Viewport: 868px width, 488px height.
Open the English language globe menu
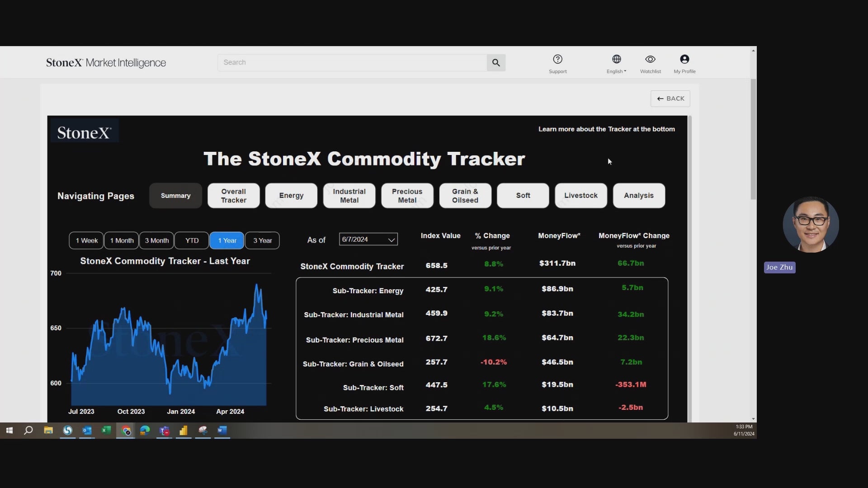tap(616, 64)
